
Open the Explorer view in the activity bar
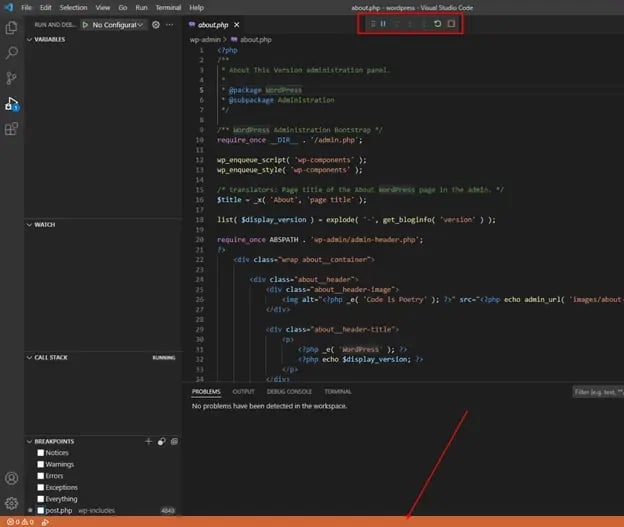pyautogui.click(x=12, y=28)
